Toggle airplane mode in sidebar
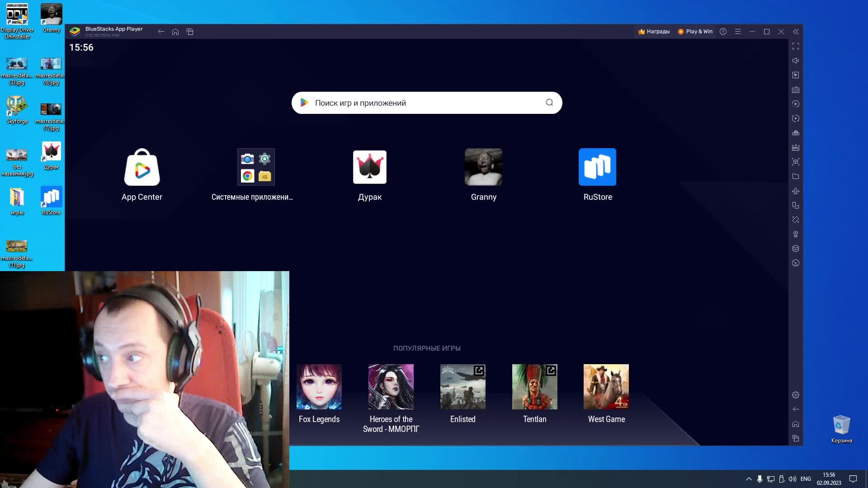Image resolution: width=868 pixels, height=488 pixels. pyautogui.click(x=796, y=191)
